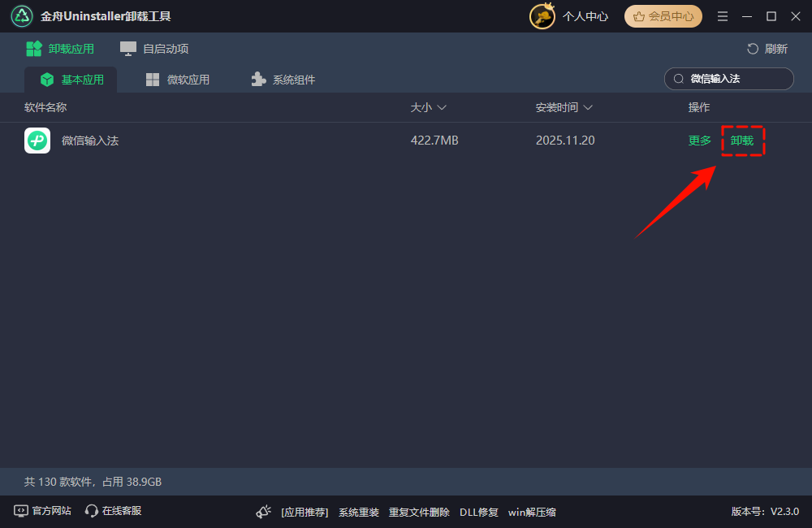The height and width of the screenshot is (528, 812).
Task: Click the 金舟Uninstaller recycle logo icon
Action: pyautogui.click(x=22, y=16)
